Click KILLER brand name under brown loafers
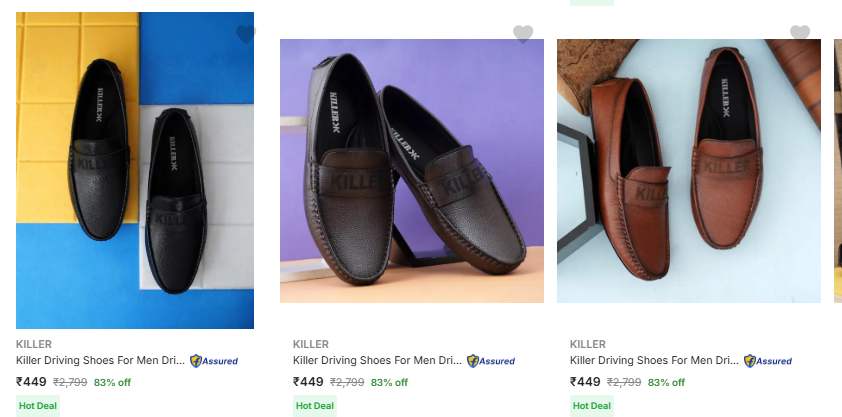The image size is (842, 417). [x=587, y=344]
